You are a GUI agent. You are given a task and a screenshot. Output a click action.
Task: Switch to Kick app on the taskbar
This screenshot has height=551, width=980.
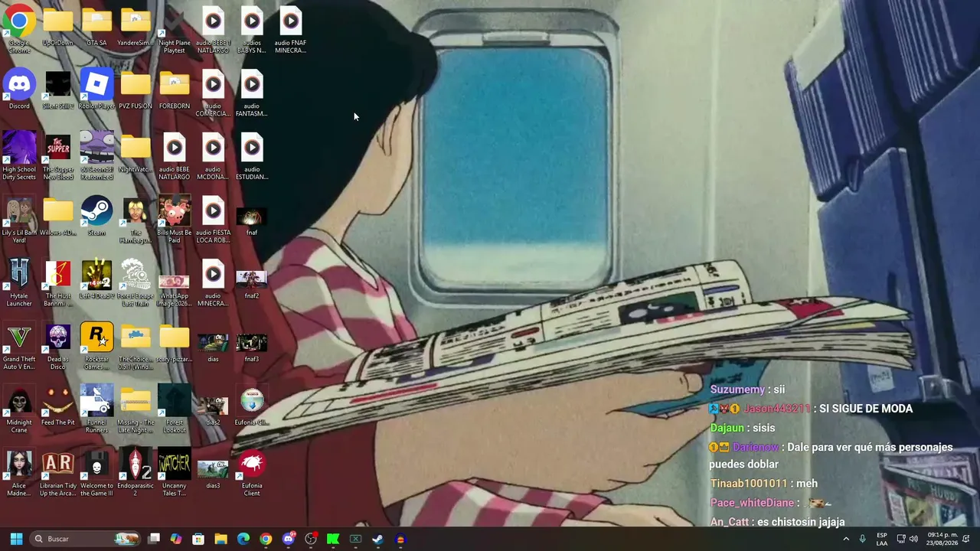pyautogui.click(x=333, y=539)
